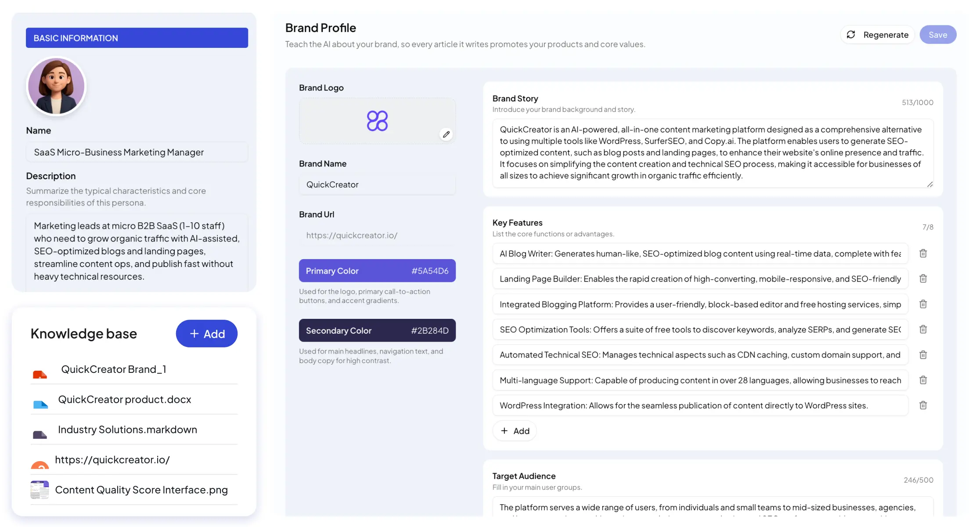Click the refresh icon on the Regenerate control
The height and width of the screenshot is (527, 980).
click(851, 34)
